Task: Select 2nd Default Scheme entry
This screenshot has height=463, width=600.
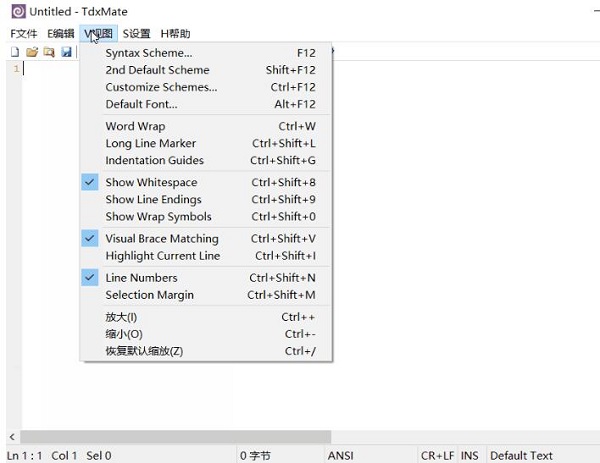Action: (x=207, y=70)
